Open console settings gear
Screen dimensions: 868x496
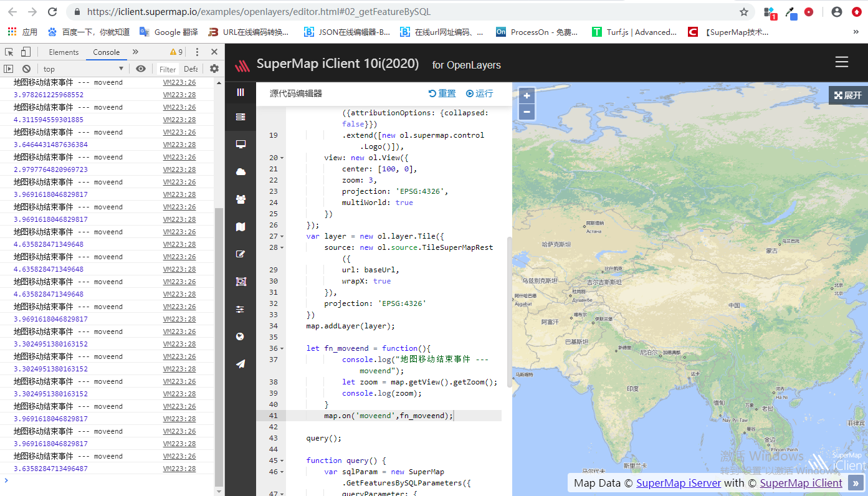click(214, 69)
